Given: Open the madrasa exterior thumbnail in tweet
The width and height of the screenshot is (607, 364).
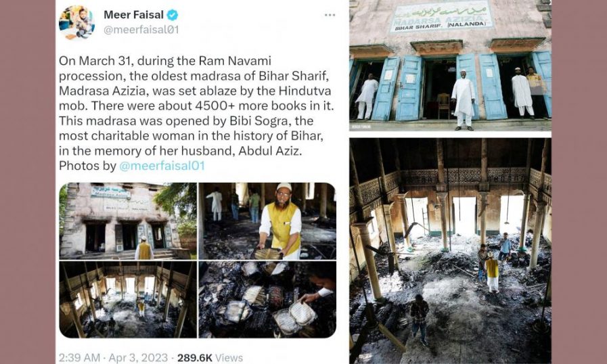Looking at the screenshot, I should [x=128, y=221].
